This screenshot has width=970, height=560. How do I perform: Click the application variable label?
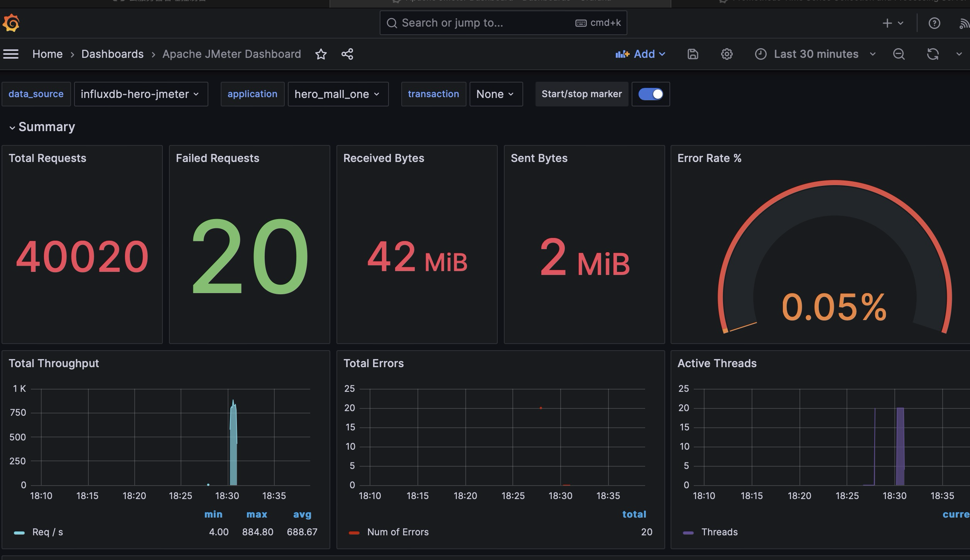click(x=252, y=94)
